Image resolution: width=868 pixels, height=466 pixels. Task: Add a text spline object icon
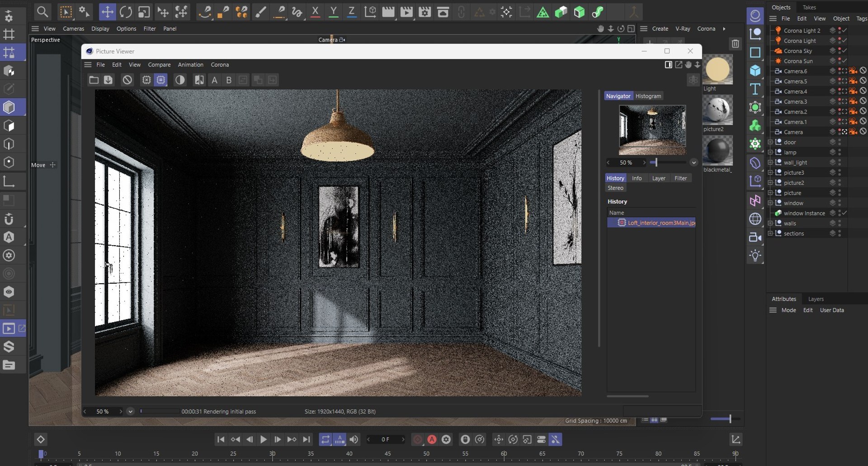(x=755, y=89)
